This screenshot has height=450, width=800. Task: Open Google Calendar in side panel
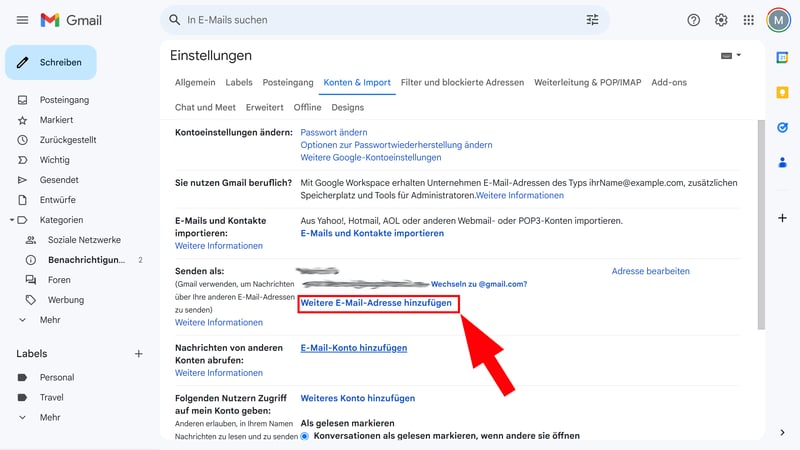[x=782, y=58]
